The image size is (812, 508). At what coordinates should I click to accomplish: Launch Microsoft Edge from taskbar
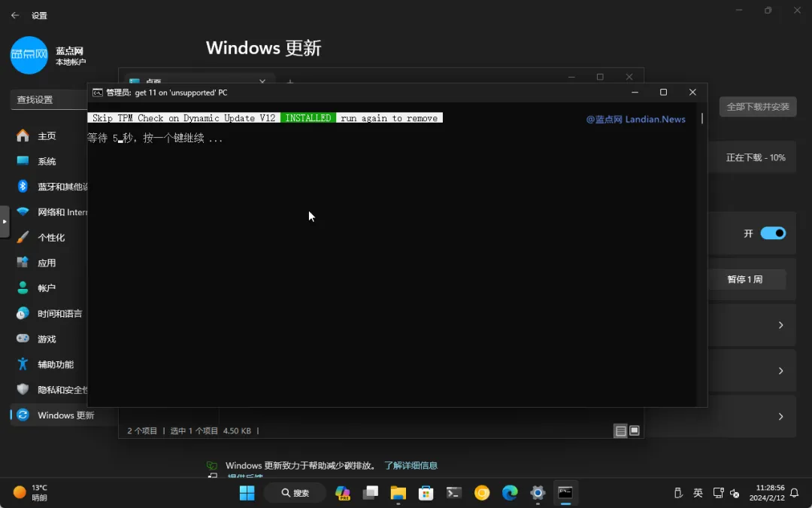[509, 493]
